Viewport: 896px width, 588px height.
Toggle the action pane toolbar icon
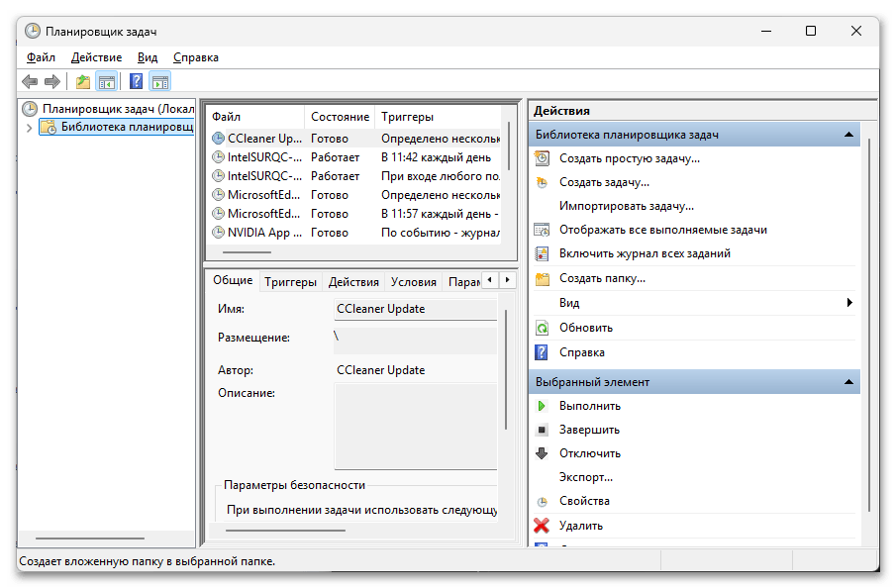click(x=160, y=82)
